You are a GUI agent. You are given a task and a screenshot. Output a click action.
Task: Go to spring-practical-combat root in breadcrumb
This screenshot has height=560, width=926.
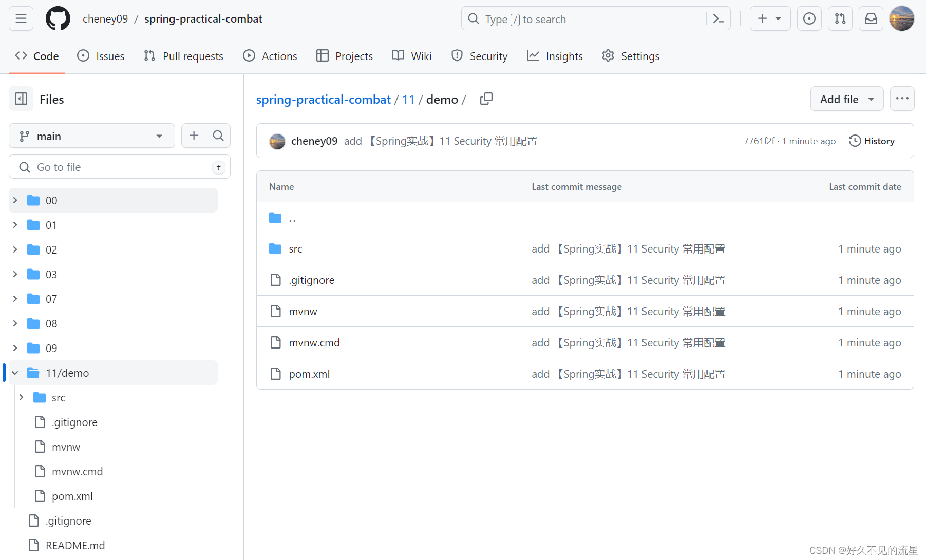324,99
